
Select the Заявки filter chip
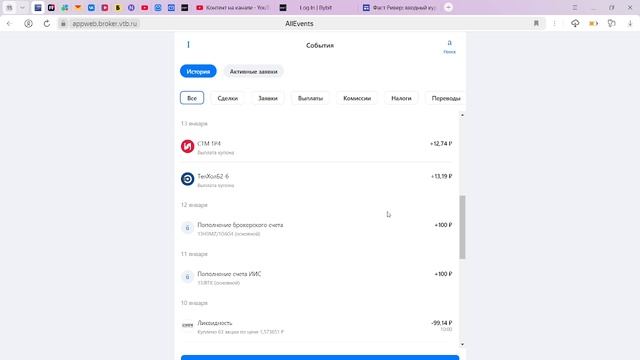point(268,98)
